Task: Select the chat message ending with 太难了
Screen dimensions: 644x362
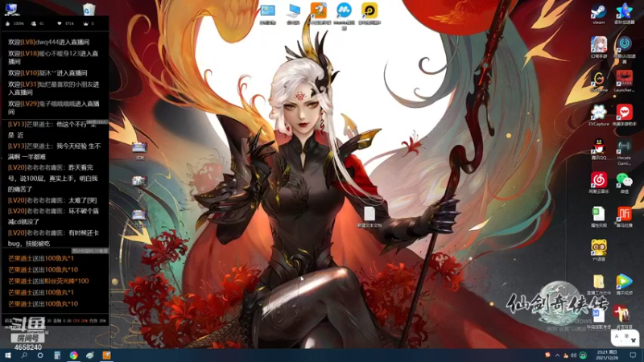Action: [52, 200]
